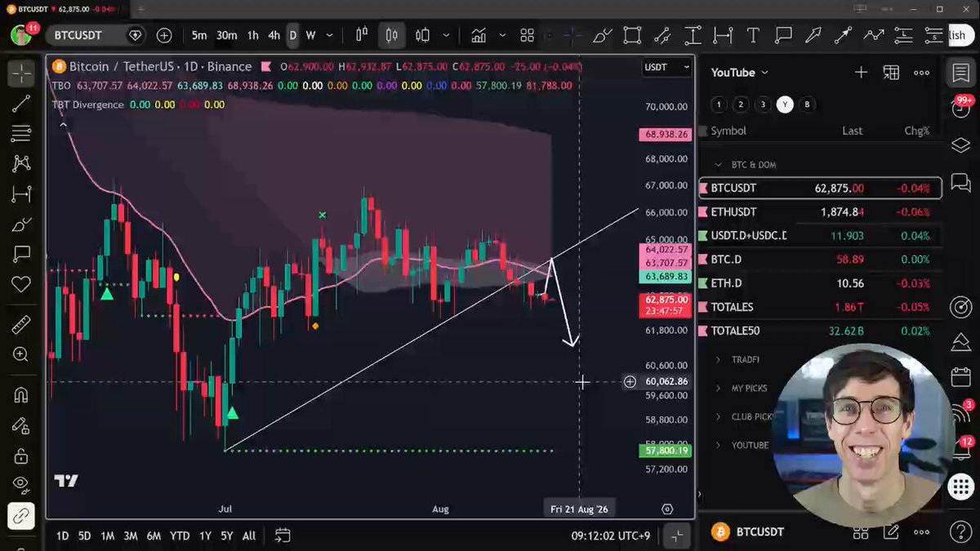The image size is (980, 551).
Task: Click the TBT Divergence indicator label
Action: click(x=88, y=104)
